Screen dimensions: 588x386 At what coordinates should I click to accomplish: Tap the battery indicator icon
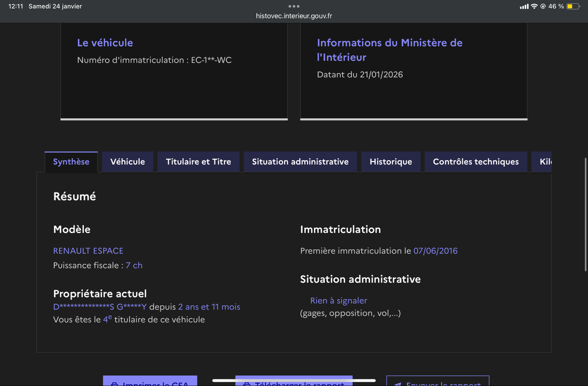[572, 6]
